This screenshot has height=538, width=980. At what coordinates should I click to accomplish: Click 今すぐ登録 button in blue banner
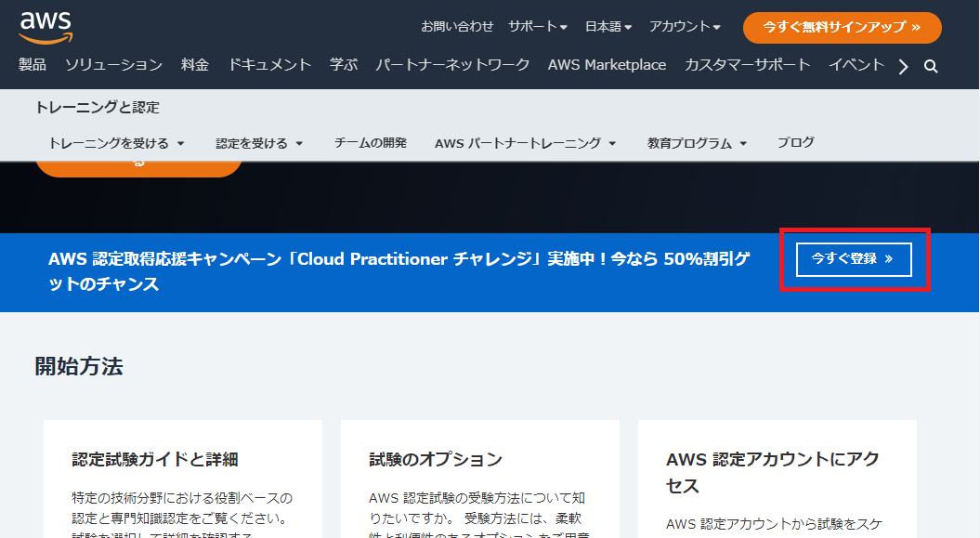(x=854, y=259)
